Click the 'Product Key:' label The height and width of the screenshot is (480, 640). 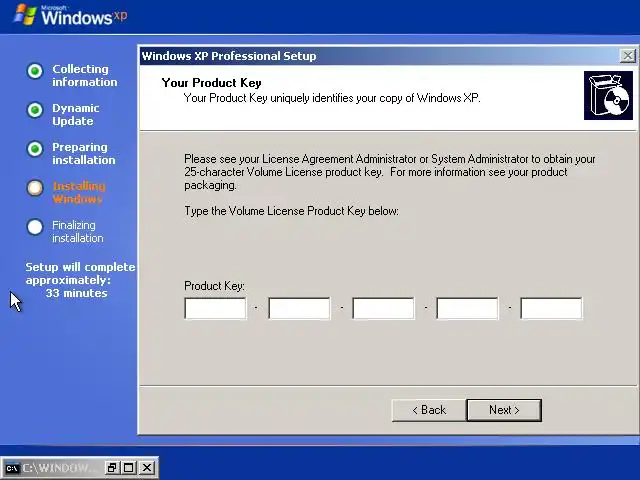214,286
